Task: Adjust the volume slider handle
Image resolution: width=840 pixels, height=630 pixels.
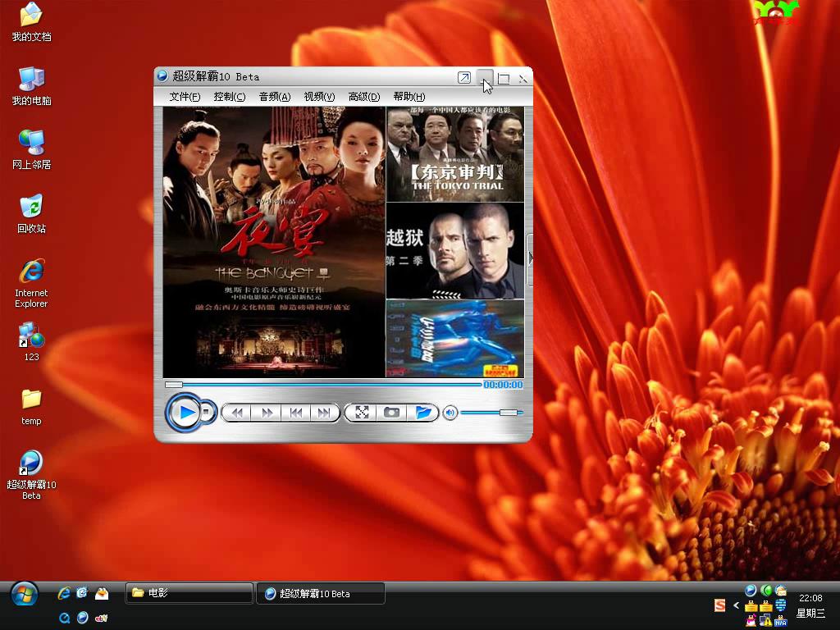Action: [509, 412]
